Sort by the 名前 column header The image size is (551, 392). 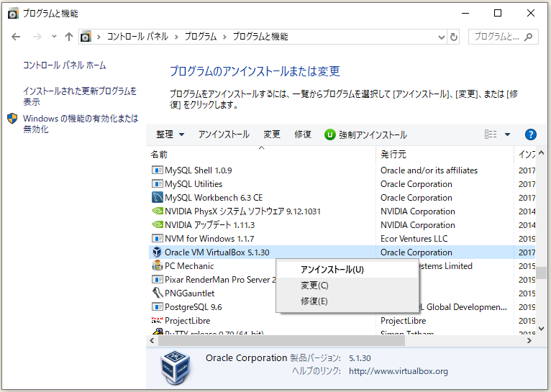click(261, 154)
